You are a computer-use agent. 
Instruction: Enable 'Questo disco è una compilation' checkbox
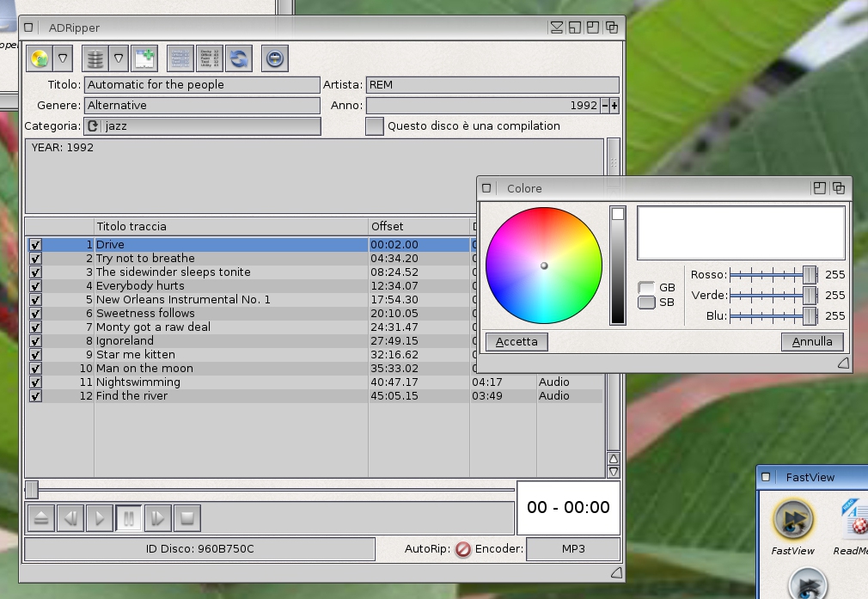point(375,126)
